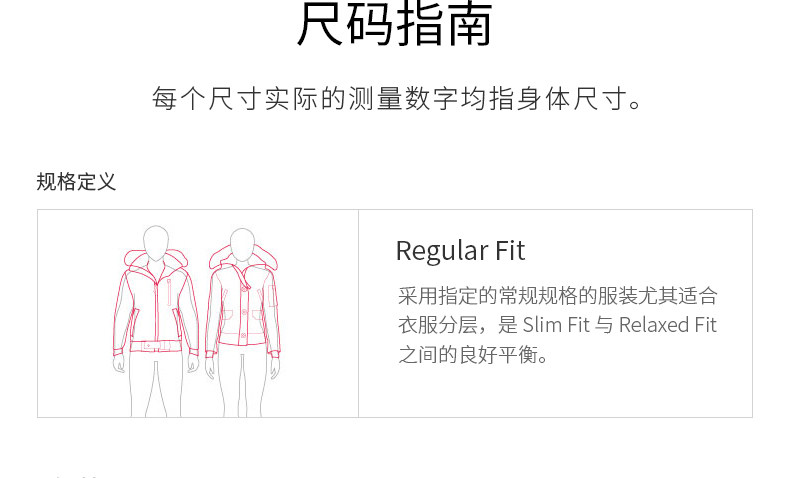This screenshot has width=790, height=478.
Task: Click the Regular Fit heading
Action: (x=460, y=250)
